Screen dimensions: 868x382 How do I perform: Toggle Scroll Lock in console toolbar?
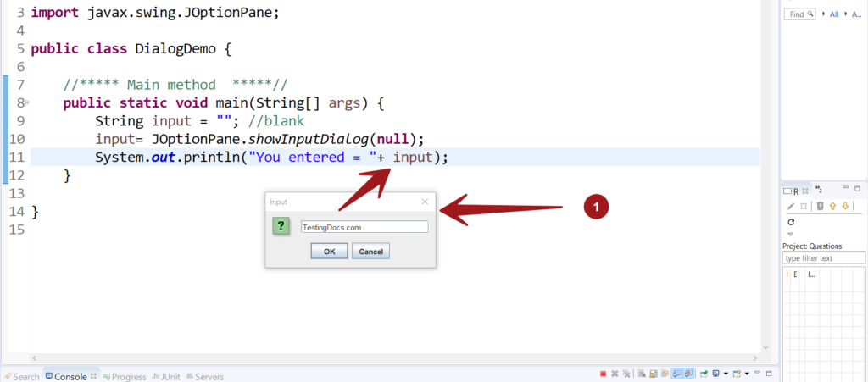click(654, 374)
